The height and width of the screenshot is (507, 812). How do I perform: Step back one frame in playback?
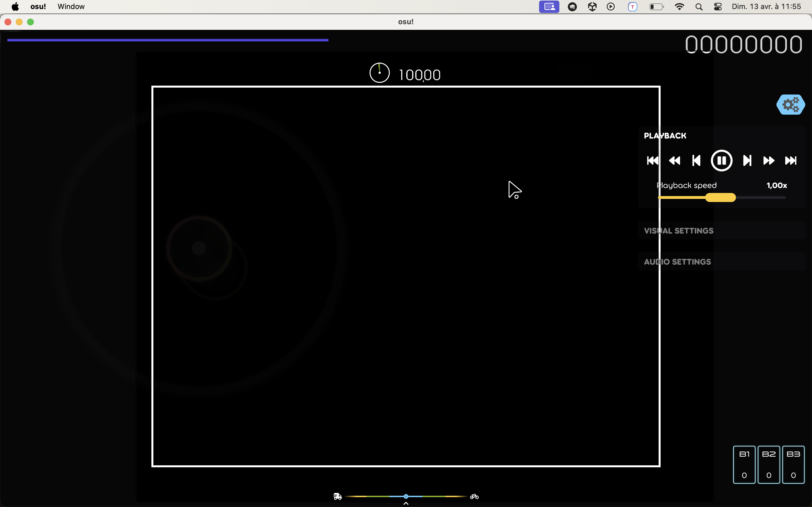pos(696,160)
